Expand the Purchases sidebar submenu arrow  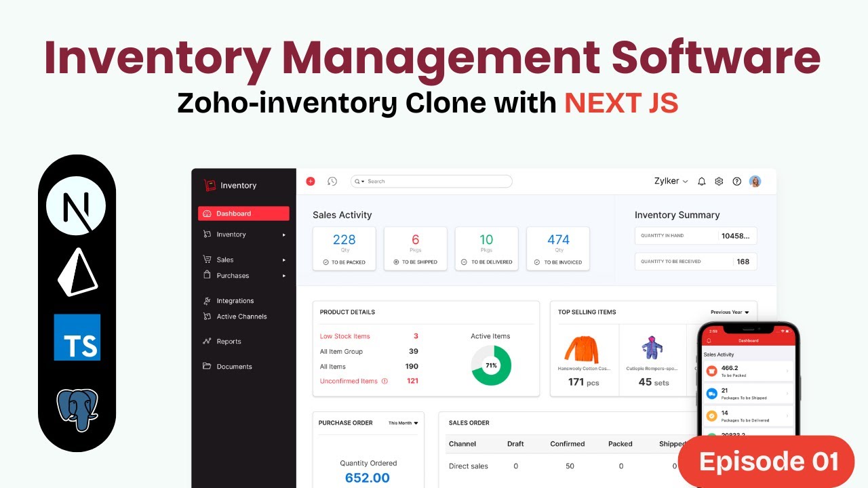click(284, 276)
